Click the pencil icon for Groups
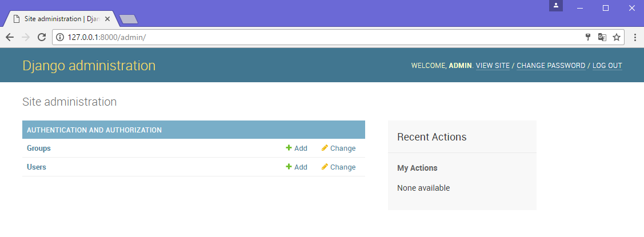644x237 pixels. (325, 148)
